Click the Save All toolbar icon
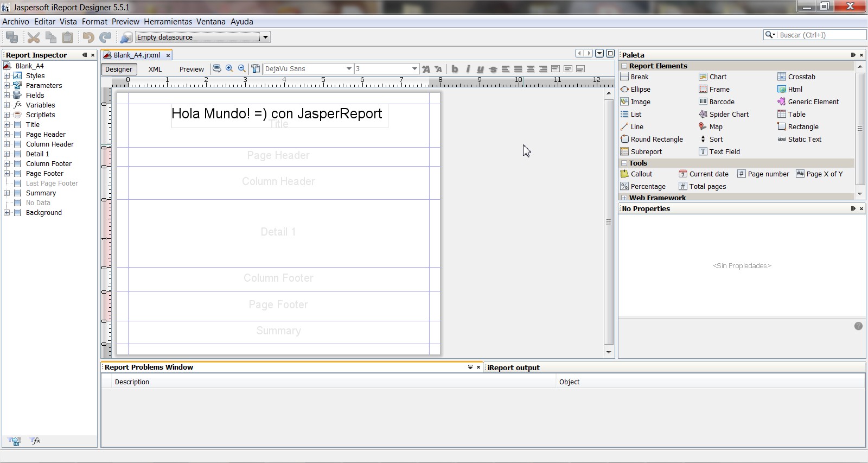This screenshot has width=868, height=463. (x=11, y=37)
